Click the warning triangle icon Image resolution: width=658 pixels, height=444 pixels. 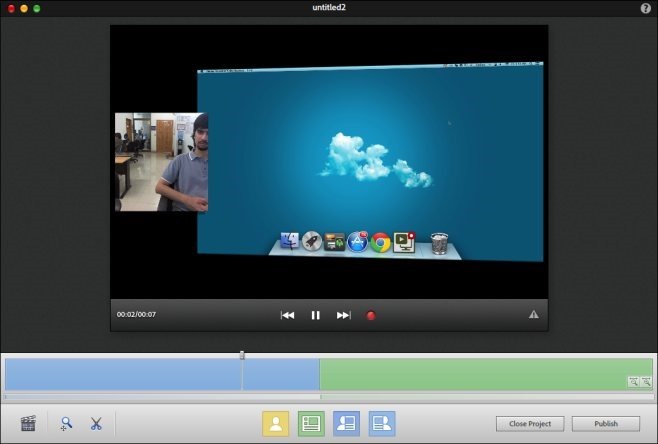[x=533, y=315]
